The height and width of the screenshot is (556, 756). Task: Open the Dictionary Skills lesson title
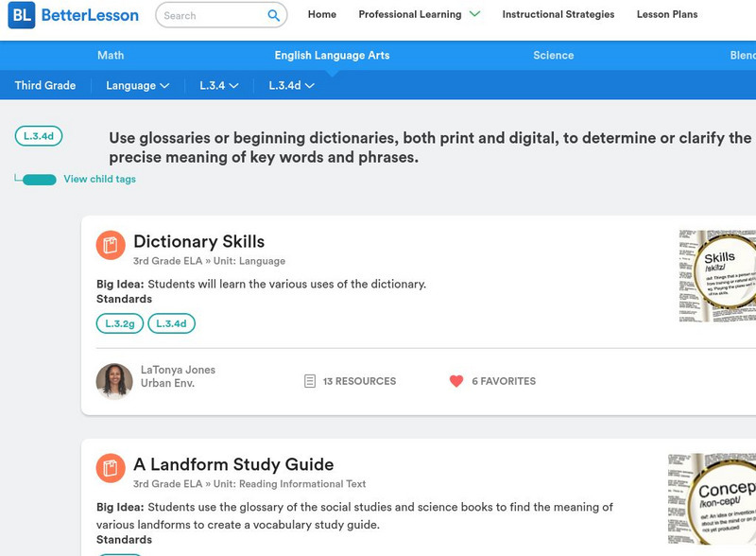point(198,241)
